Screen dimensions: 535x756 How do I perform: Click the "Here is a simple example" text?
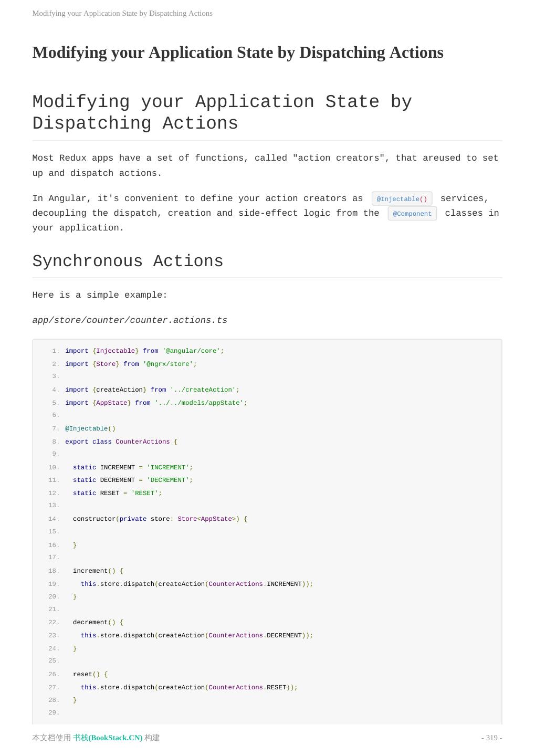[x=100, y=295]
